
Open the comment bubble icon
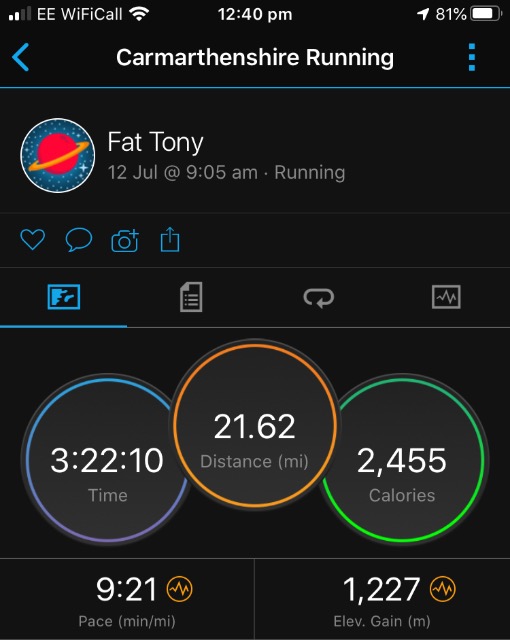coord(79,240)
